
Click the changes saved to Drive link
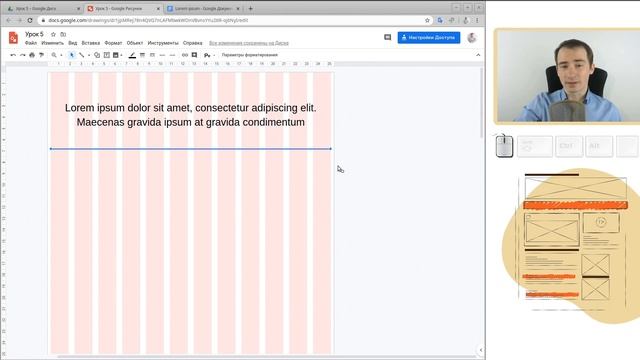tap(249, 43)
